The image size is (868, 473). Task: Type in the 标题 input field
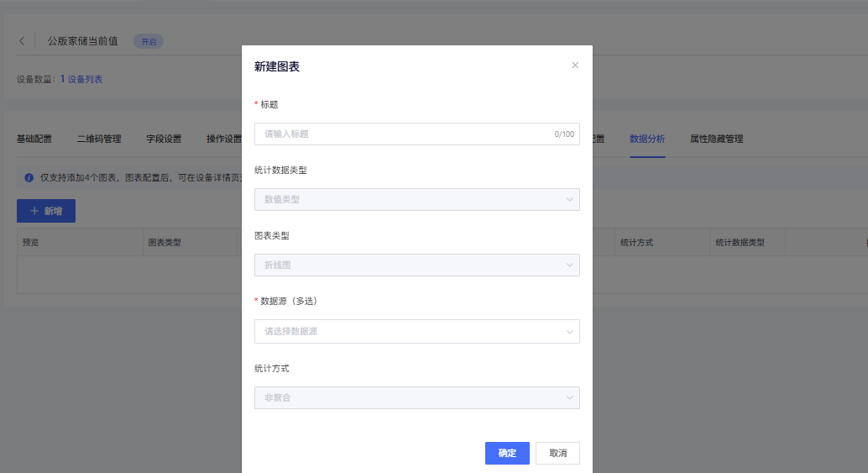(403, 134)
